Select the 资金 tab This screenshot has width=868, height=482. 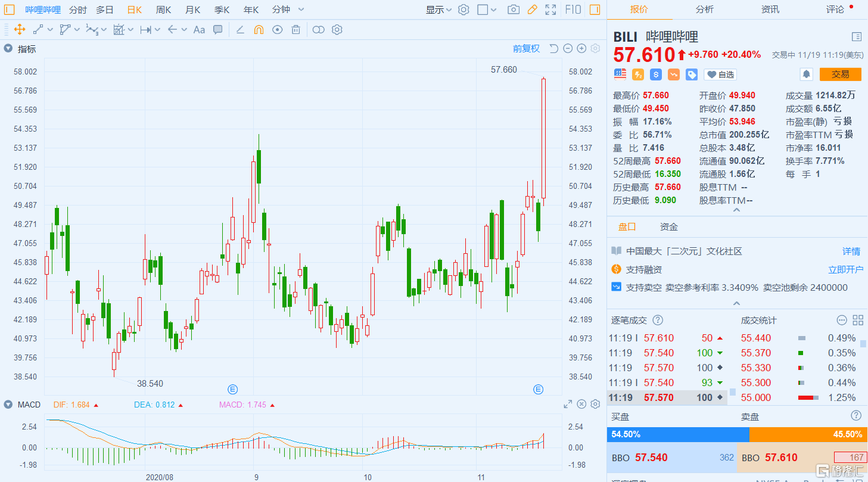(x=668, y=227)
